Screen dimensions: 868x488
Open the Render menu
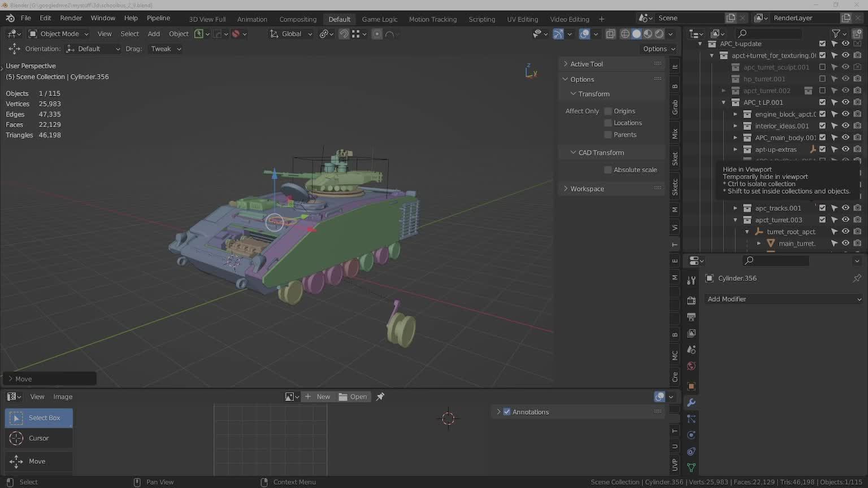[71, 18]
